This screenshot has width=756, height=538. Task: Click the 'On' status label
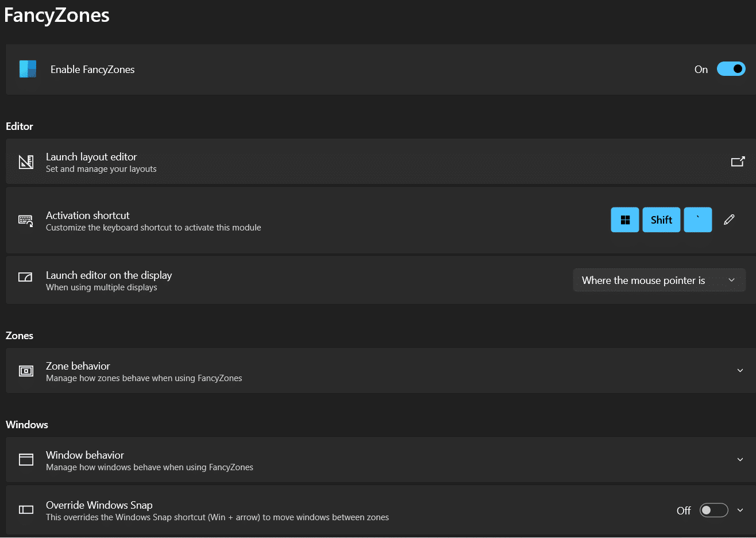[701, 70]
